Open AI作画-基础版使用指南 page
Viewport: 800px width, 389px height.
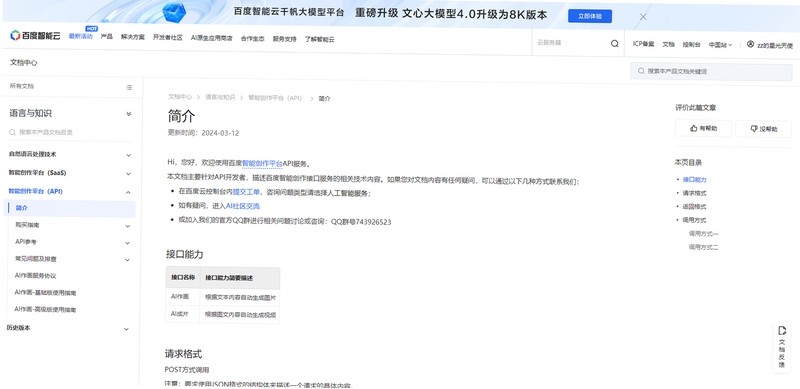[x=45, y=293]
